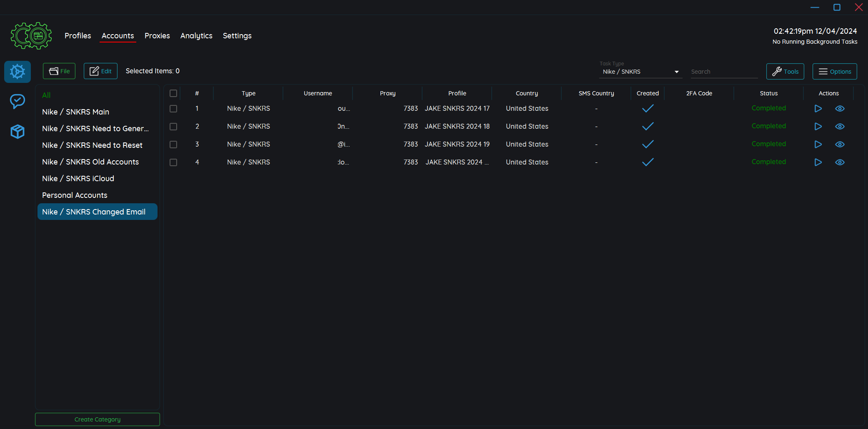Open the cube package sidebar icon
The height and width of the screenshot is (429, 868).
18,132
